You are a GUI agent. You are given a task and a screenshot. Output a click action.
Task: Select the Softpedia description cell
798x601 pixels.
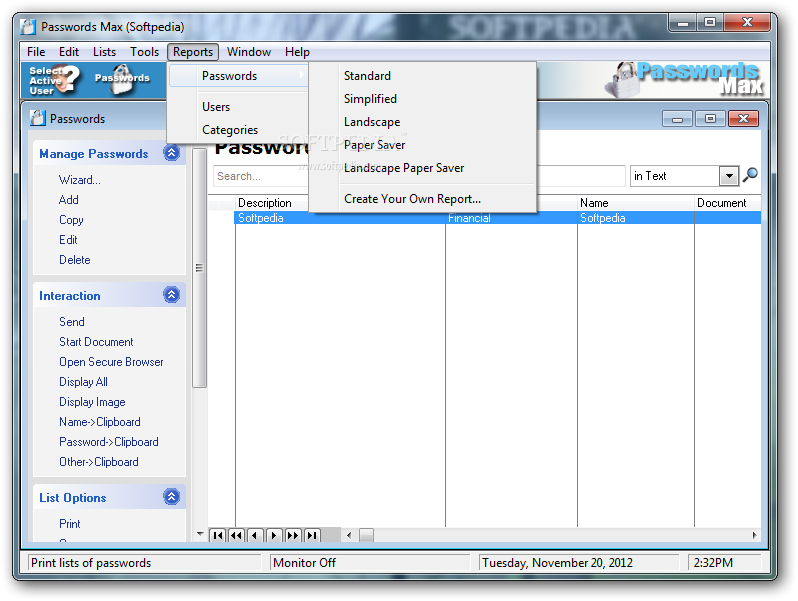[340, 218]
